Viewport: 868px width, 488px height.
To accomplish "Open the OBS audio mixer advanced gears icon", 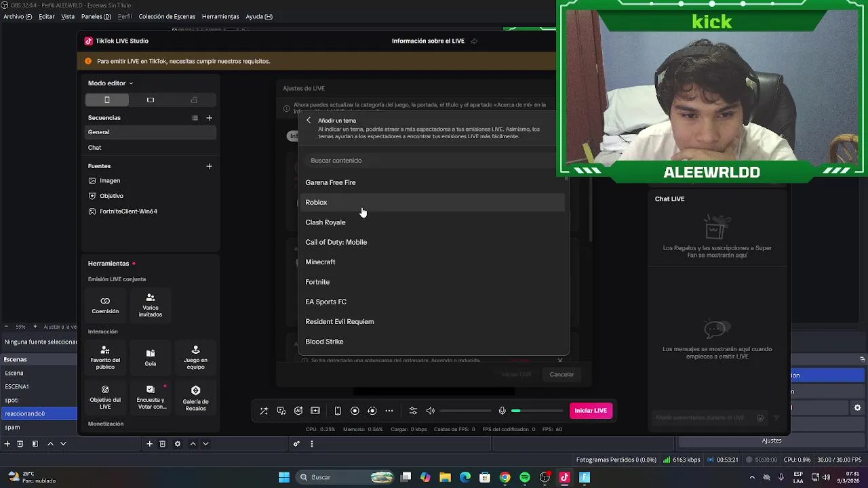I will 296,444.
